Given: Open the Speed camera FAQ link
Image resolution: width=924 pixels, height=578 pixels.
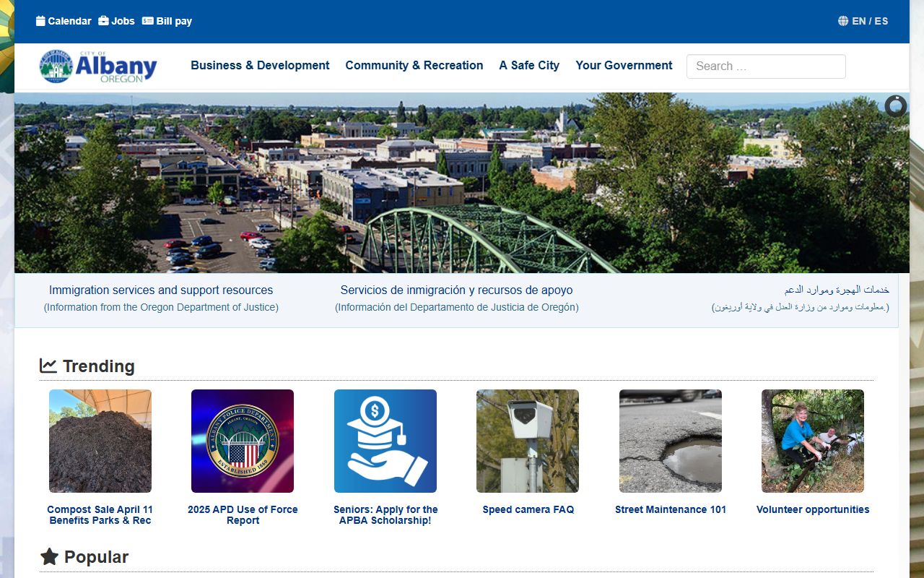Looking at the screenshot, I should coord(528,509).
